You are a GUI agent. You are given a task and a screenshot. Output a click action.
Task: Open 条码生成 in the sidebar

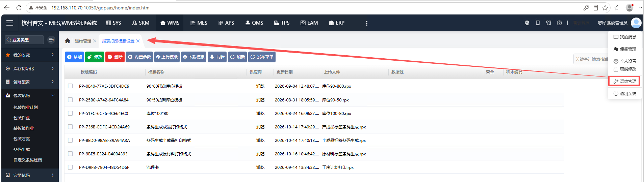pos(22,150)
